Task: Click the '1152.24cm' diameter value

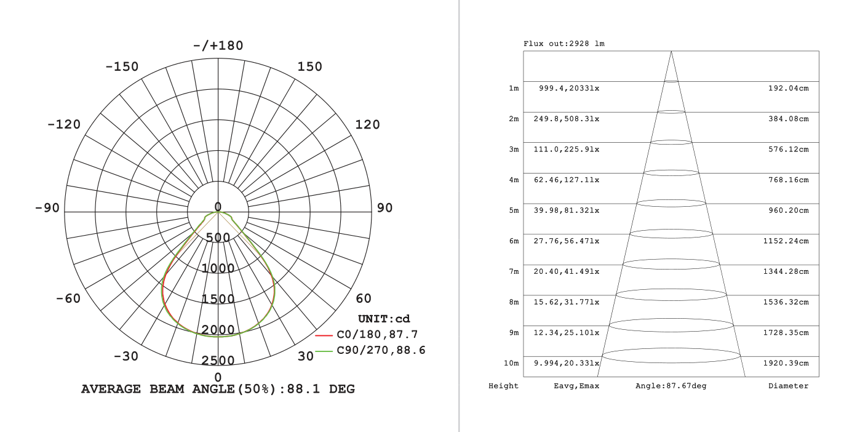Action: 786,241
